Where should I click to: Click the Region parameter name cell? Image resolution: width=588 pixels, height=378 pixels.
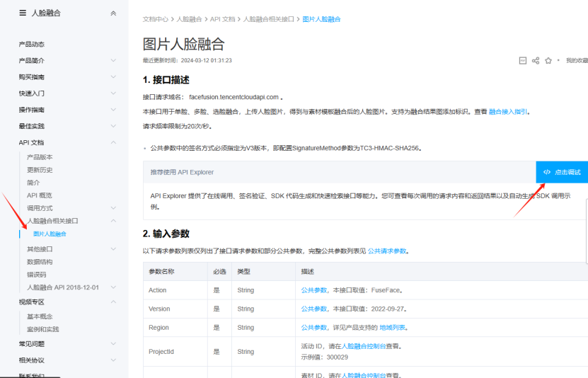175,328
